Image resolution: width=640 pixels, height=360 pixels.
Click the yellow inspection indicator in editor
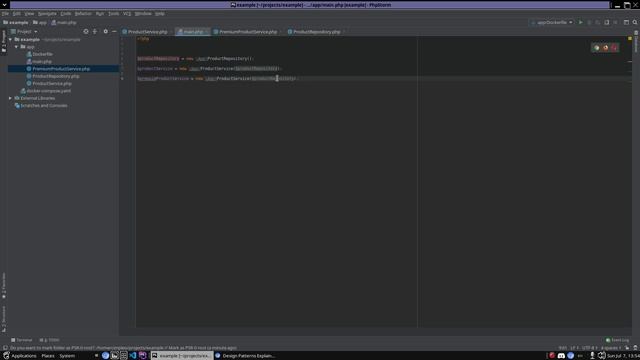[x=630, y=38]
